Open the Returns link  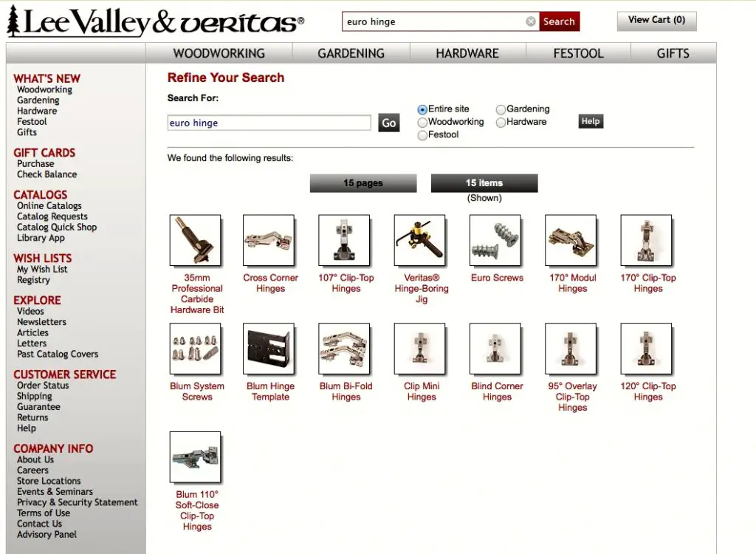[x=32, y=417]
